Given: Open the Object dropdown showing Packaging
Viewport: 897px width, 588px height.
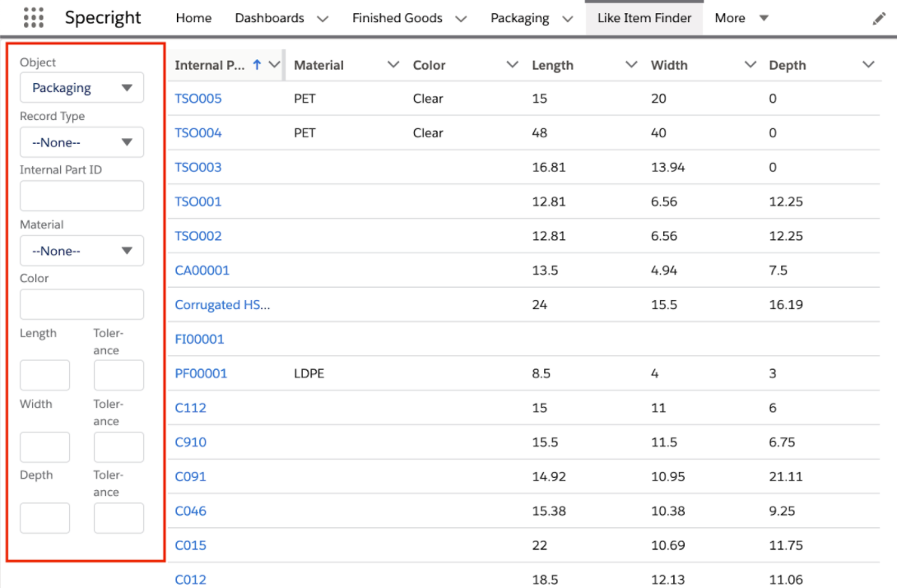Looking at the screenshot, I should click(81, 88).
